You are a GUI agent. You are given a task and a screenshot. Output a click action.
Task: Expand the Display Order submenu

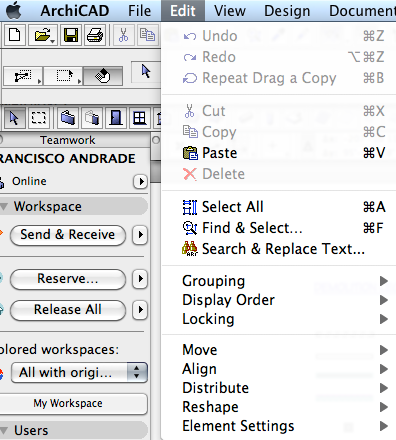pos(279,300)
